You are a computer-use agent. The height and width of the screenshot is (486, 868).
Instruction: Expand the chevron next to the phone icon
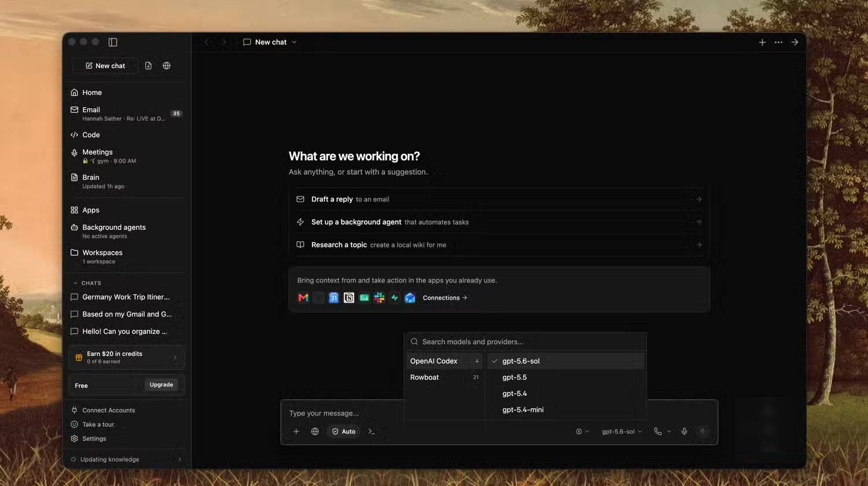[x=670, y=432]
